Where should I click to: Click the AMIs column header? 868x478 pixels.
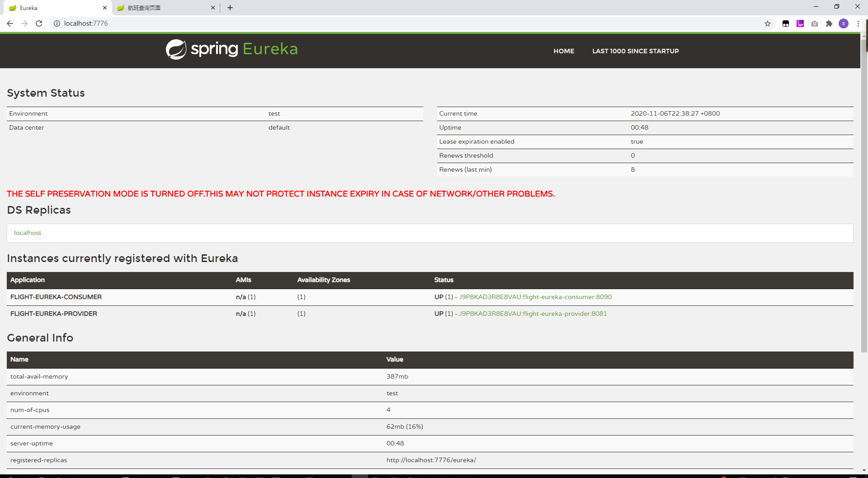point(244,280)
